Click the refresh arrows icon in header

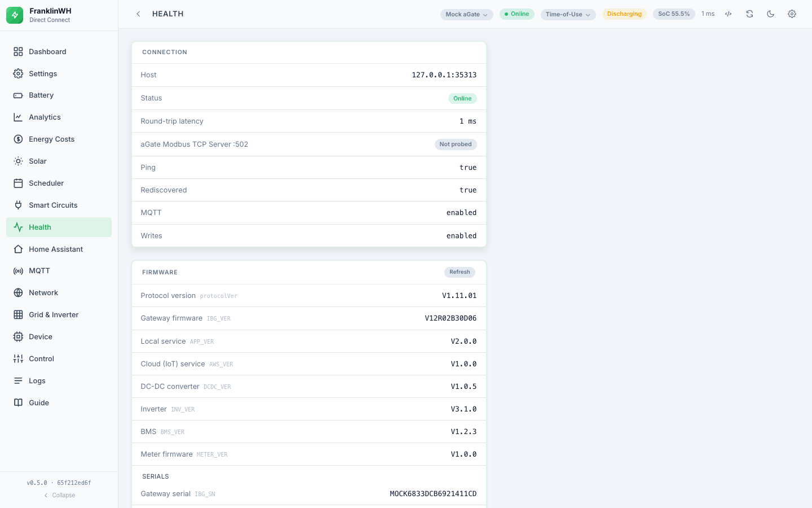pyautogui.click(x=749, y=14)
